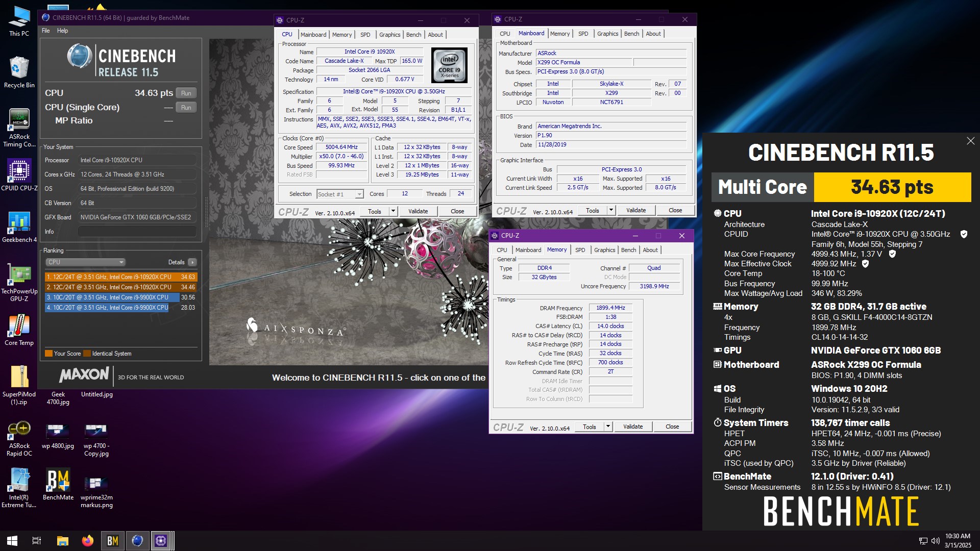Click the volume tray icon
The height and width of the screenshot is (551, 980).
pyautogui.click(x=936, y=541)
